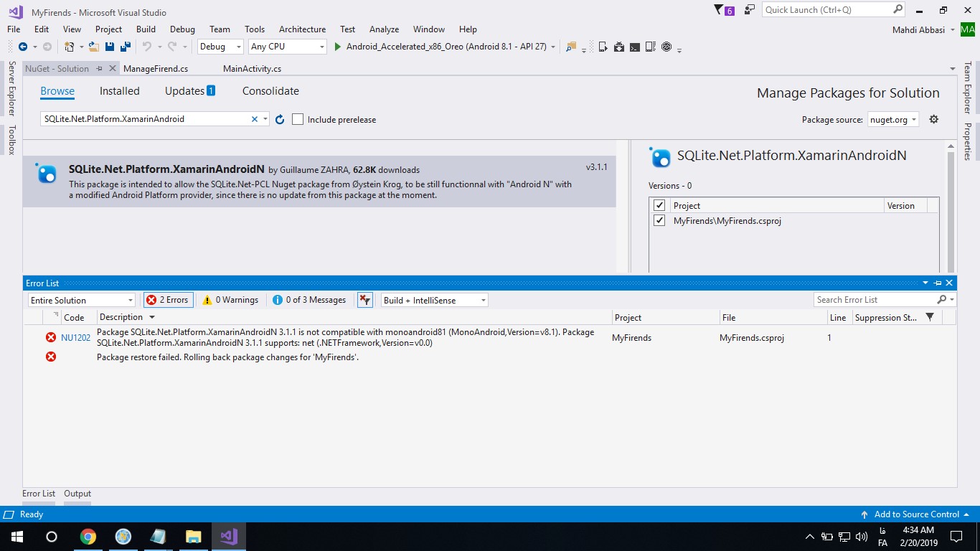Open the Entire Solution scope dropdown
Screen dimensions: 980x551
click(x=81, y=300)
